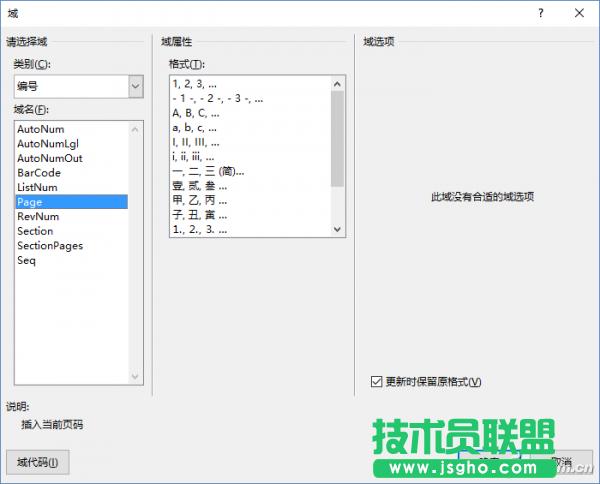This screenshot has width=600, height=484.
Task: Pick SectionPages in the field list
Action: [50, 245]
